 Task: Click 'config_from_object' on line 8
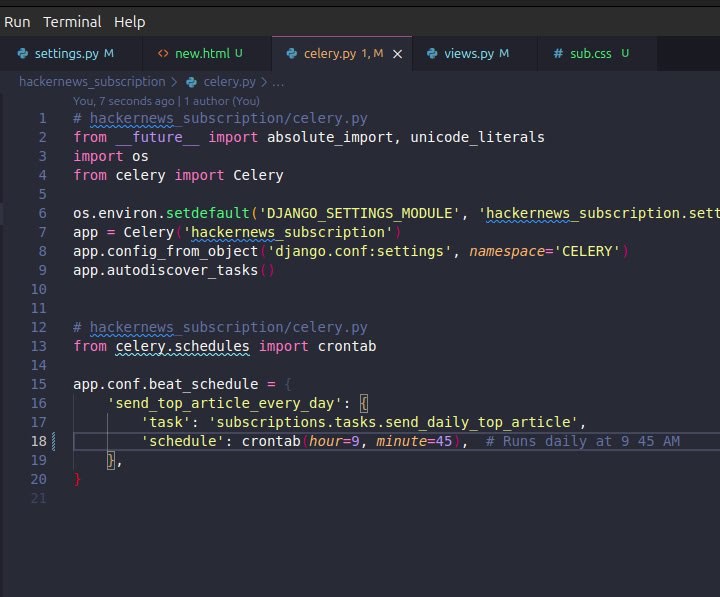(182, 251)
